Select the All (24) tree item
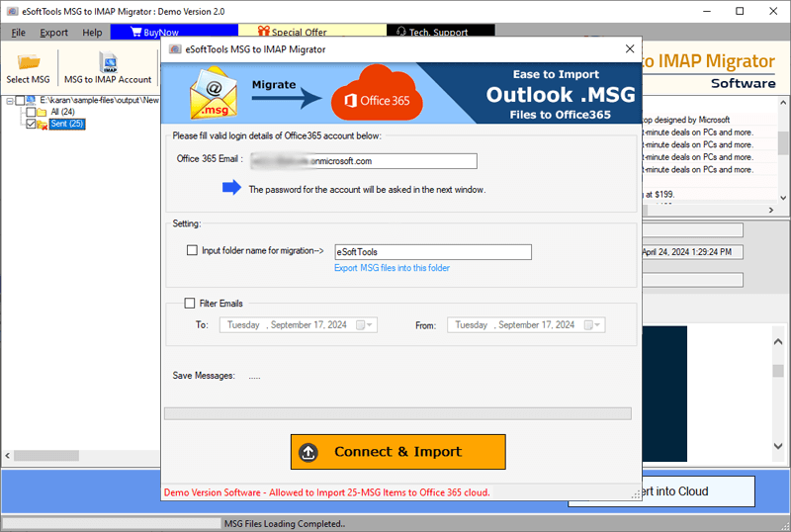The height and width of the screenshot is (532, 791). click(63, 112)
